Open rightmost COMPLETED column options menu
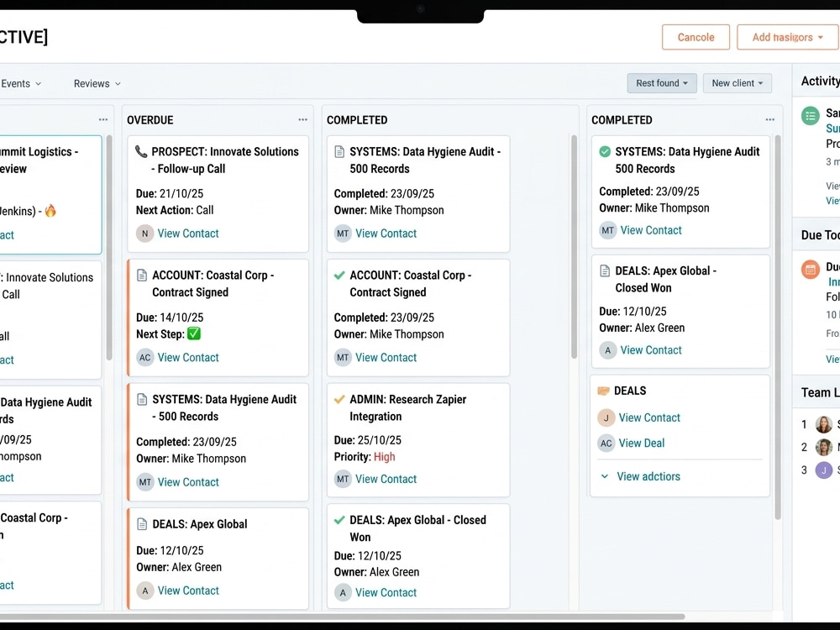840x630 pixels. pyautogui.click(x=769, y=120)
